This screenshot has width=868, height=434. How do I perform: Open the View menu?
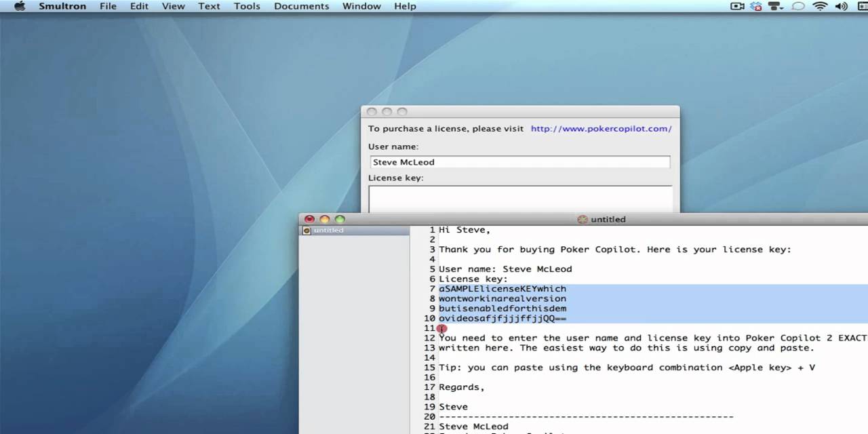tap(173, 6)
